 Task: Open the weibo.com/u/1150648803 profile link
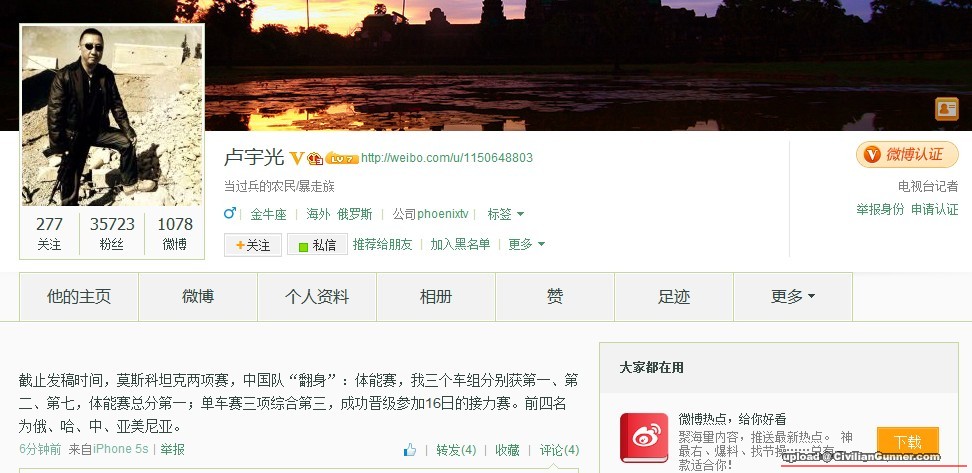tap(446, 157)
